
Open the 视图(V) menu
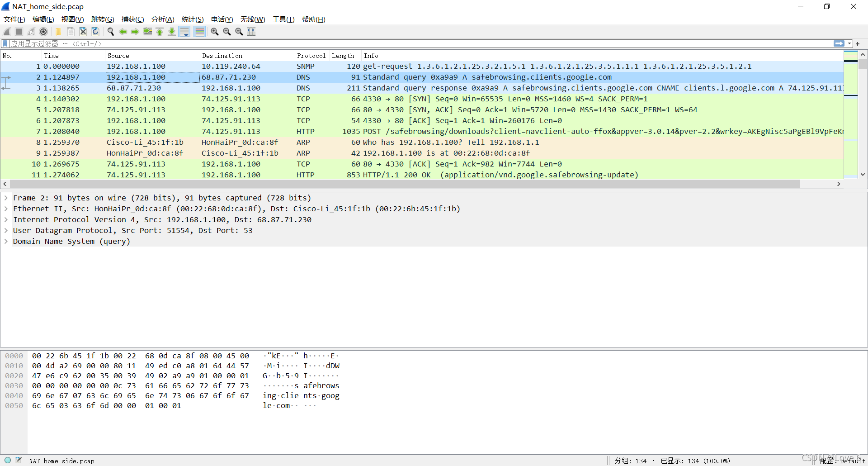(x=73, y=19)
